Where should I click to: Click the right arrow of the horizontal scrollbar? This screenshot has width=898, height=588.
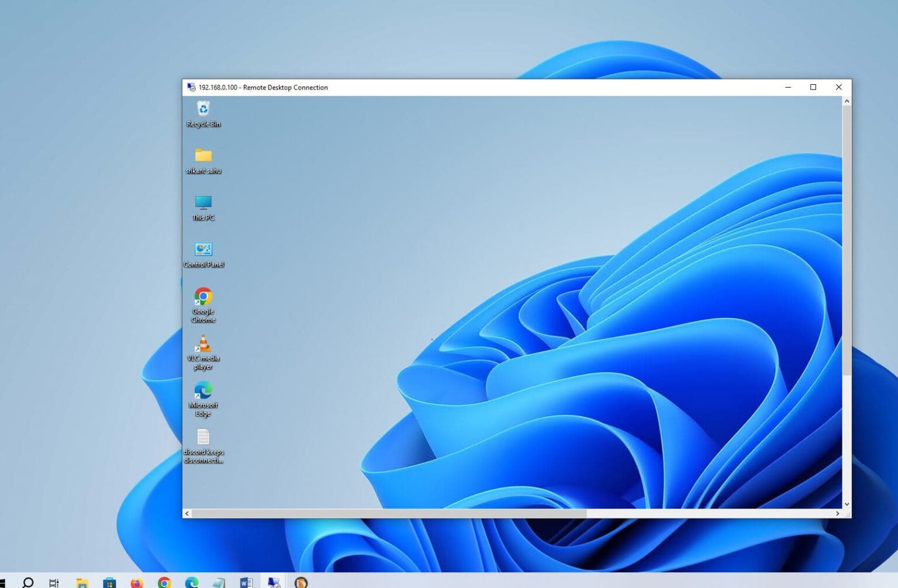tap(838, 513)
